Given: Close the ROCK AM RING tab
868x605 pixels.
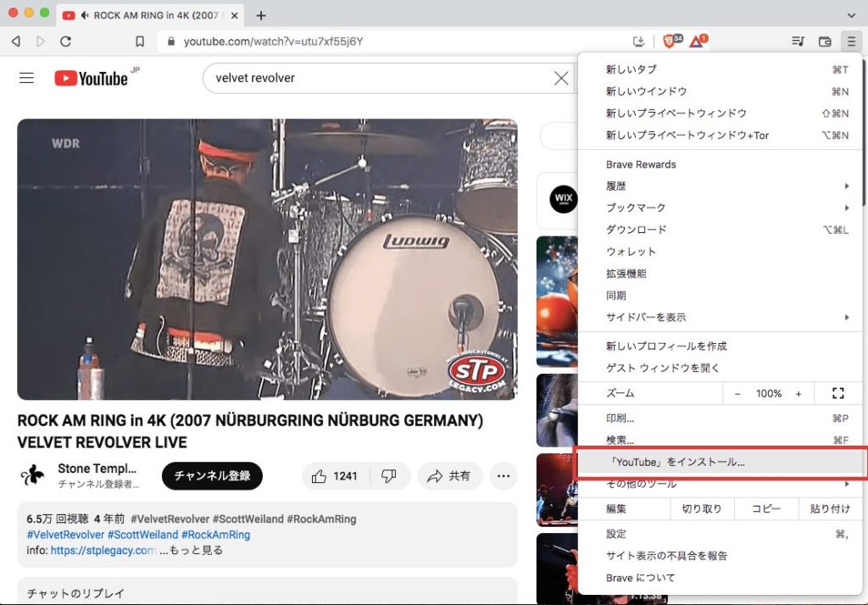Looking at the screenshot, I should tap(234, 15).
